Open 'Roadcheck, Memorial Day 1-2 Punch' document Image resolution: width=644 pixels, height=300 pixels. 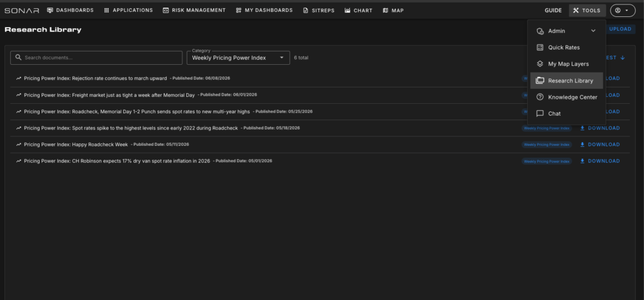(136, 111)
